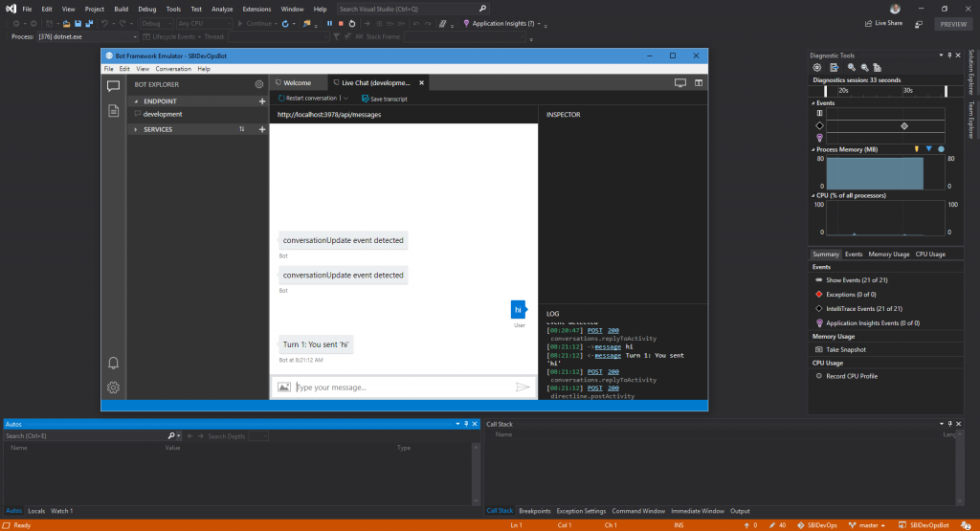The image size is (980, 531).
Task: Toggle the private bytes circle legend
Action: (x=941, y=149)
